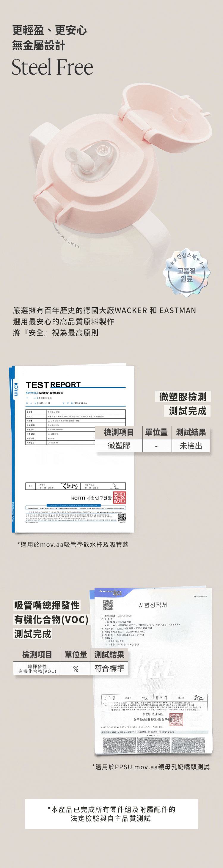Click the 微塑膠 table cell

(x=119, y=446)
